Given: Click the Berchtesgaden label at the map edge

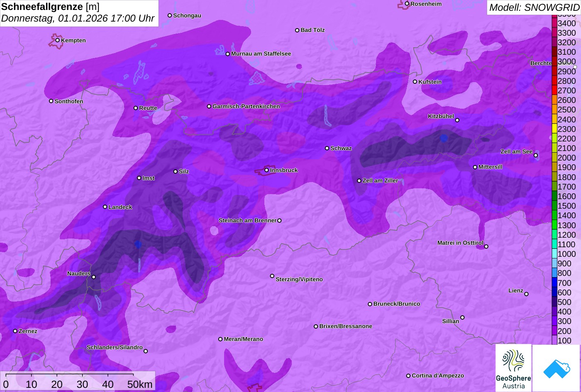Looking at the screenshot, I should coord(541,63).
